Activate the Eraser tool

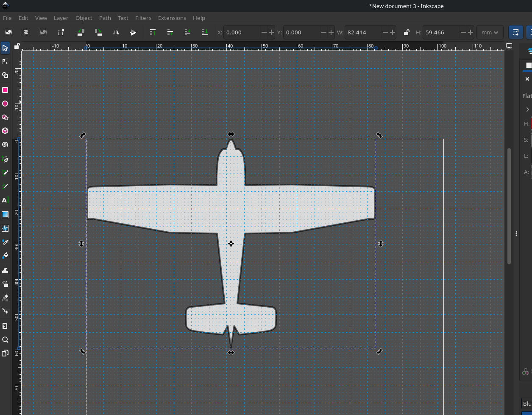(5, 297)
